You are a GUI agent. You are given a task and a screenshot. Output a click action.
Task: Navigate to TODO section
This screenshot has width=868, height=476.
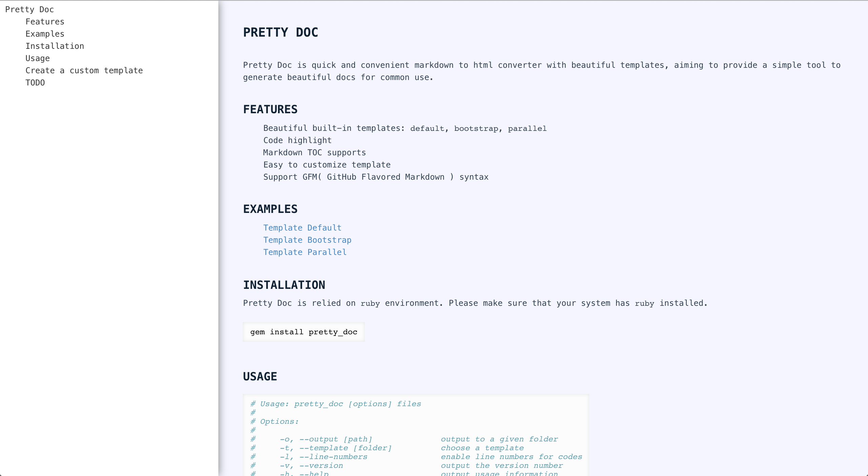[x=35, y=83]
